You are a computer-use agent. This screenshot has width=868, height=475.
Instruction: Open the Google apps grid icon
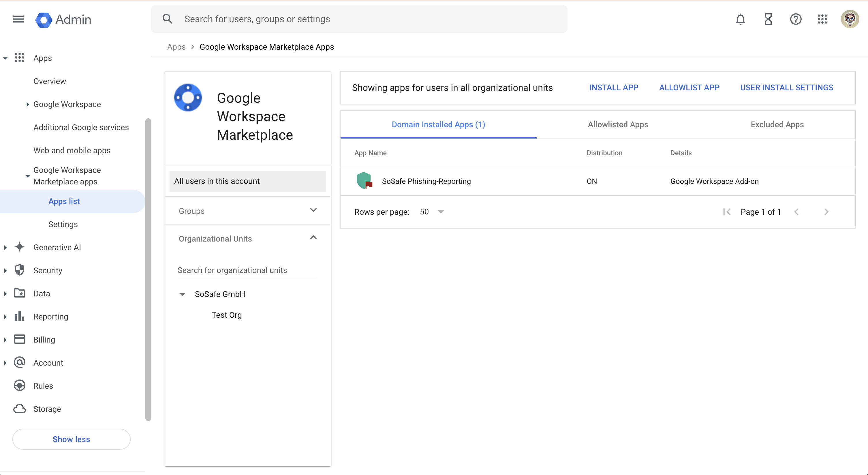click(x=822, y=19)
